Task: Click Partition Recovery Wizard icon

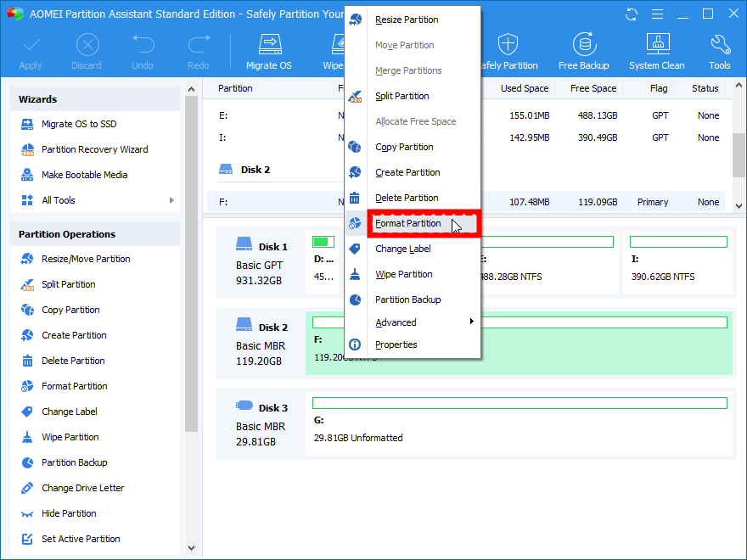Action: coord(27,149)
